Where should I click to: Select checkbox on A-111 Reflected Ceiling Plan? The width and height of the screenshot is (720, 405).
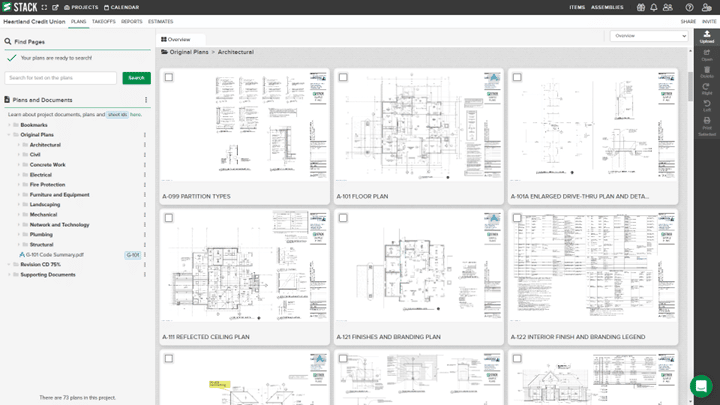pos(169,218)
